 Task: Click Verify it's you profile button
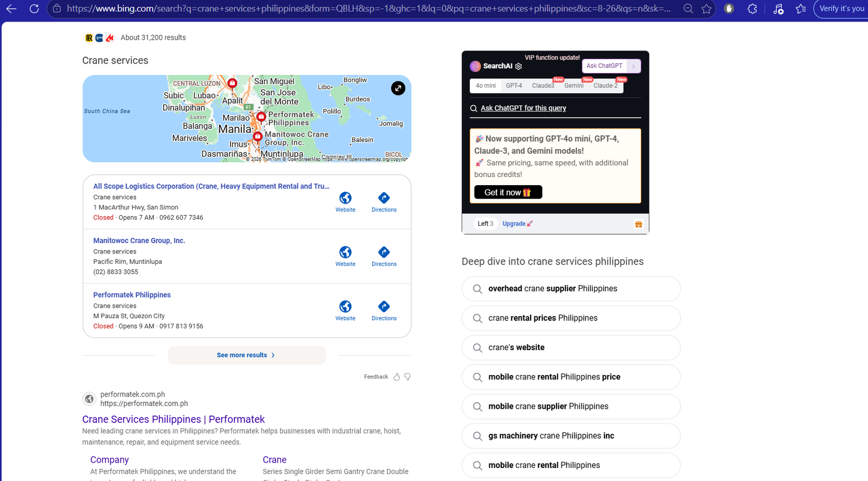click(841, 9)
